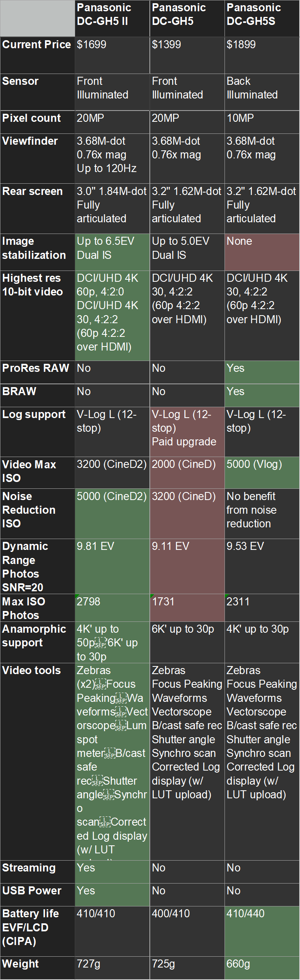Image resolution: width=300 pixels, height=980 pixels.
Task: Click the BRAW row label
Action: [37, 395]
